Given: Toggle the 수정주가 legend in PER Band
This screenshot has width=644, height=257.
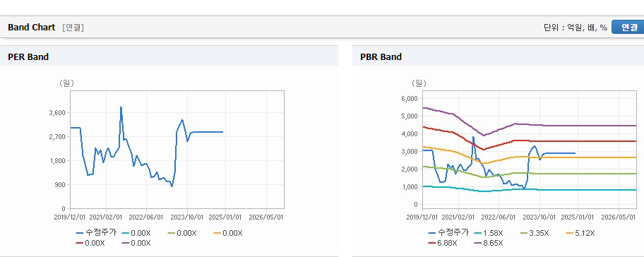Looking at the screenshot, I should pos(97,233).
